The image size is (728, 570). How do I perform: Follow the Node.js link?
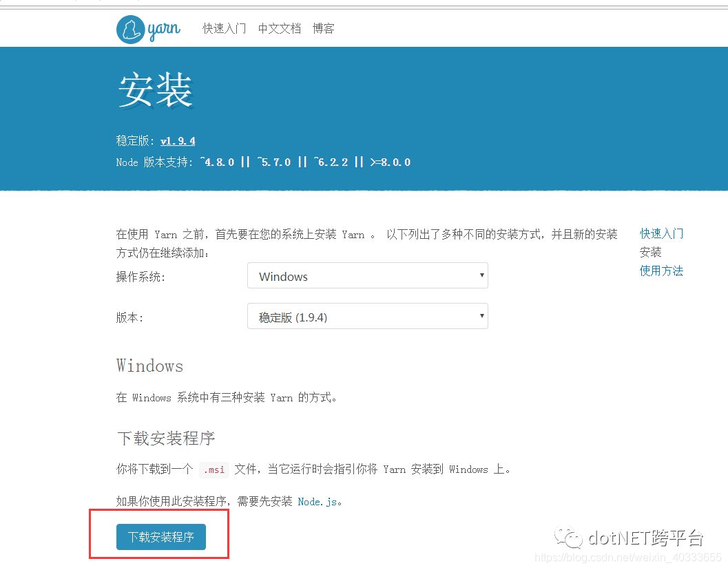coord(318,502)
